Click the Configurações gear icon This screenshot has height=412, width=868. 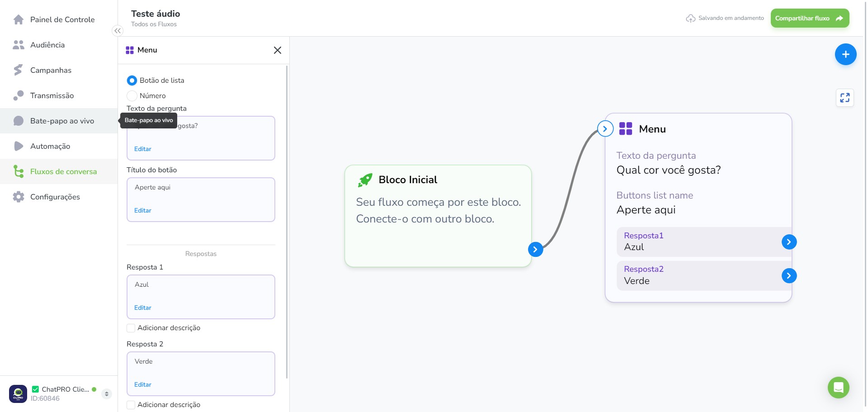coord(19,197)
